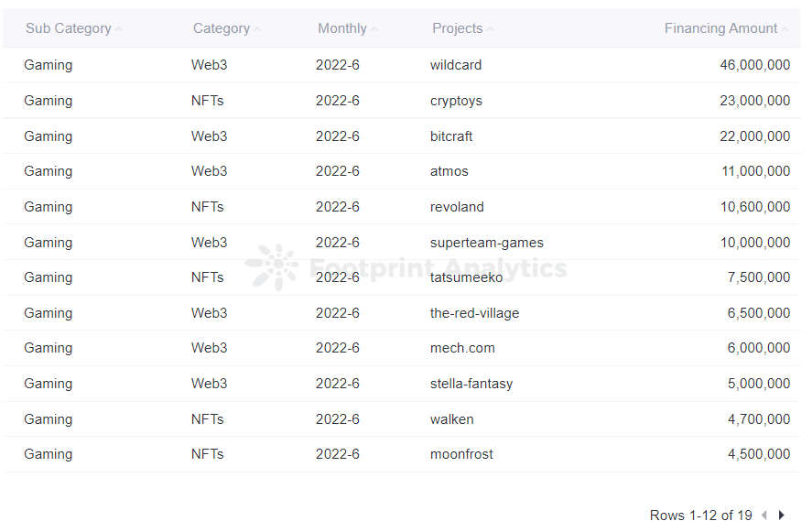The image size is (812, 532).
Task: Click the previous page arrow
Action: (764, 516)
